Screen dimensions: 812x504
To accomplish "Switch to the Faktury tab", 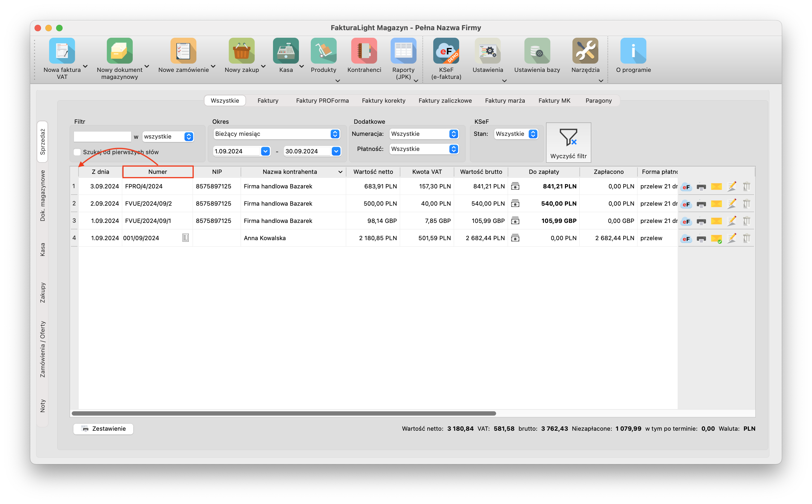I will click(268, 100).
